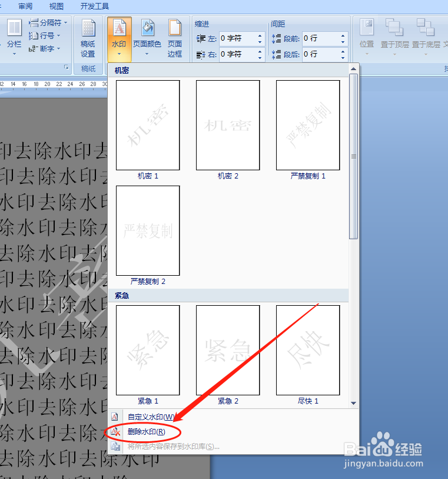Select the 严禁复制 2 watermark thumbnail
Viewport: 448px width, 479px height.
pos(148,230)
